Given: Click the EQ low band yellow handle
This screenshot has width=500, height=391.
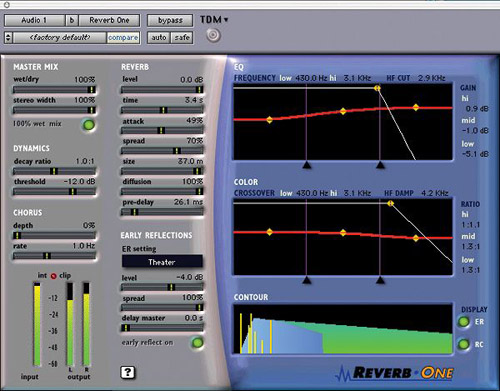Looking at the screenshot, I should point(270,119).
